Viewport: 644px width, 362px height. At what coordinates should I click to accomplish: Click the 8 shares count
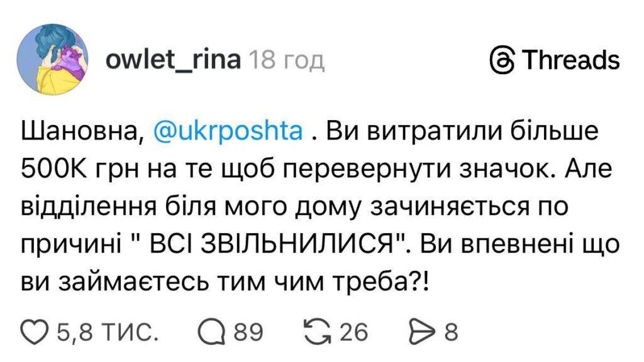click(451, 331)
